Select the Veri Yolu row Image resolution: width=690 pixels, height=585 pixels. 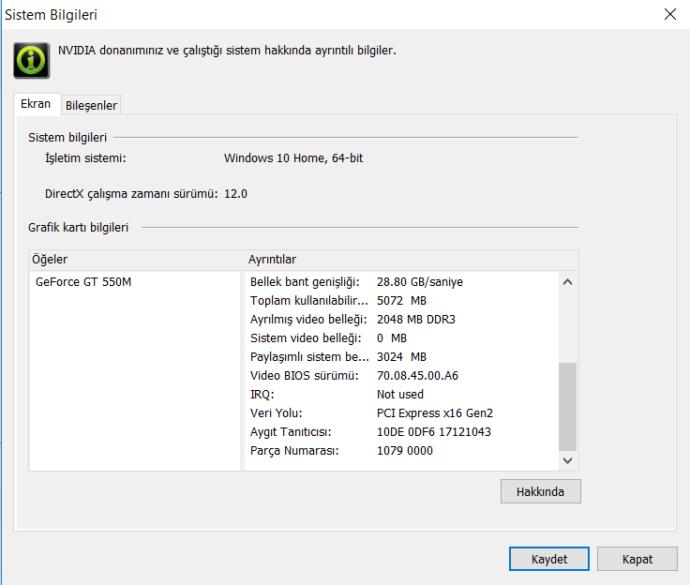[401, 413]
